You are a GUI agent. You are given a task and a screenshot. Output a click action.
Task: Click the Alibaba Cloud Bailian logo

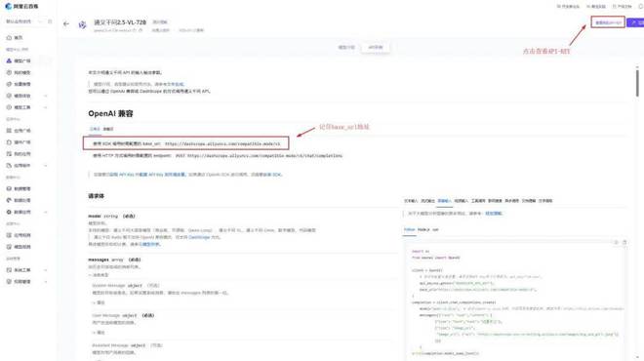21,6
